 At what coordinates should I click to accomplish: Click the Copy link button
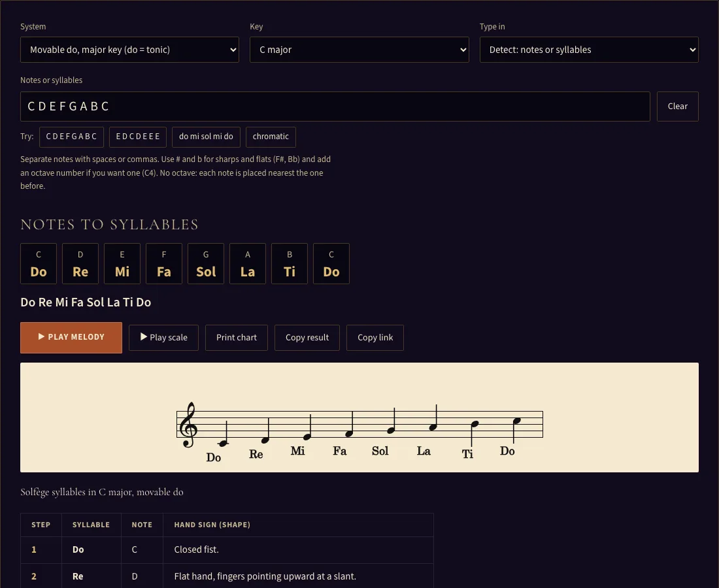[375, 337]
